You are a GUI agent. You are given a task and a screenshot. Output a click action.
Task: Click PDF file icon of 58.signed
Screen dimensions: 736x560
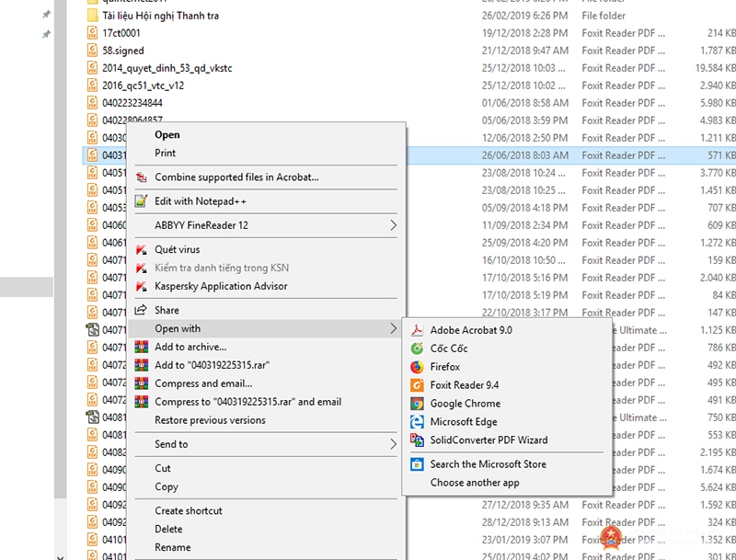pyautogui.click(x=93, y=51)
